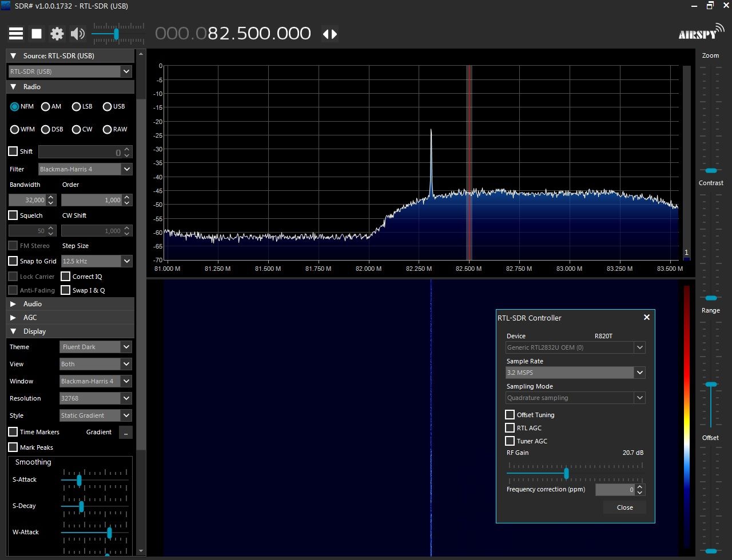Close the RTL-SDR Controller dialog with X
732x560 pixels.
(647, 317)
